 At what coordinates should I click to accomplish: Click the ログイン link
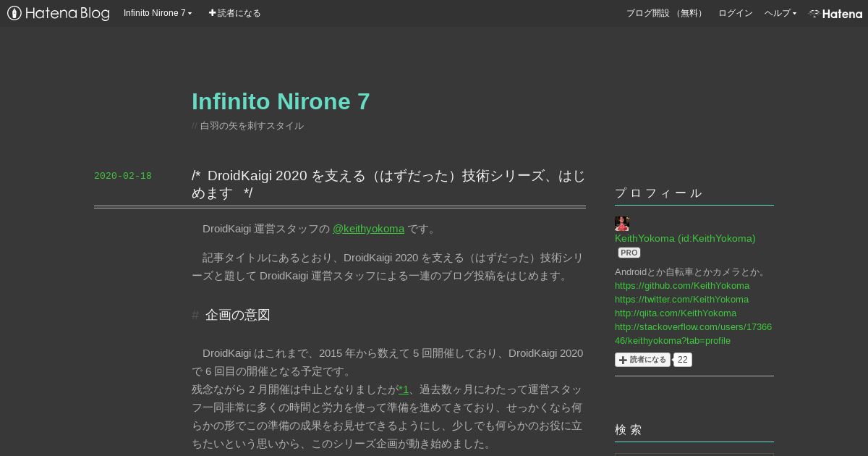coord(736,13)
